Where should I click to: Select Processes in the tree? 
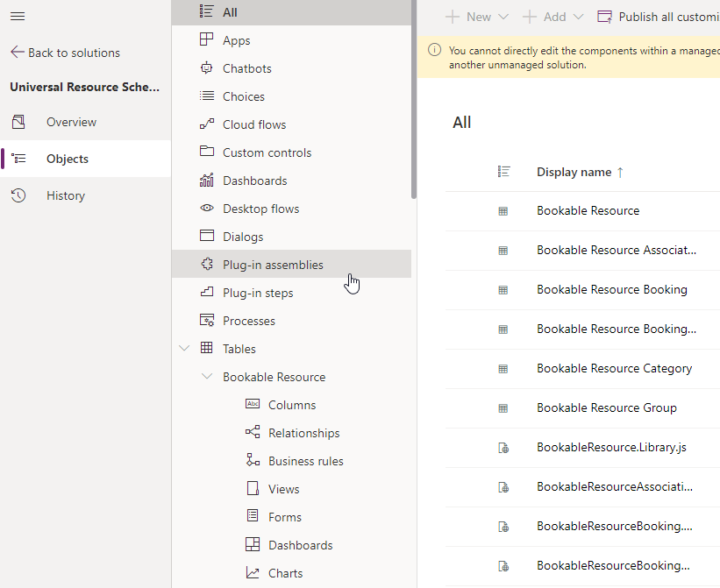tap(291, 320)
